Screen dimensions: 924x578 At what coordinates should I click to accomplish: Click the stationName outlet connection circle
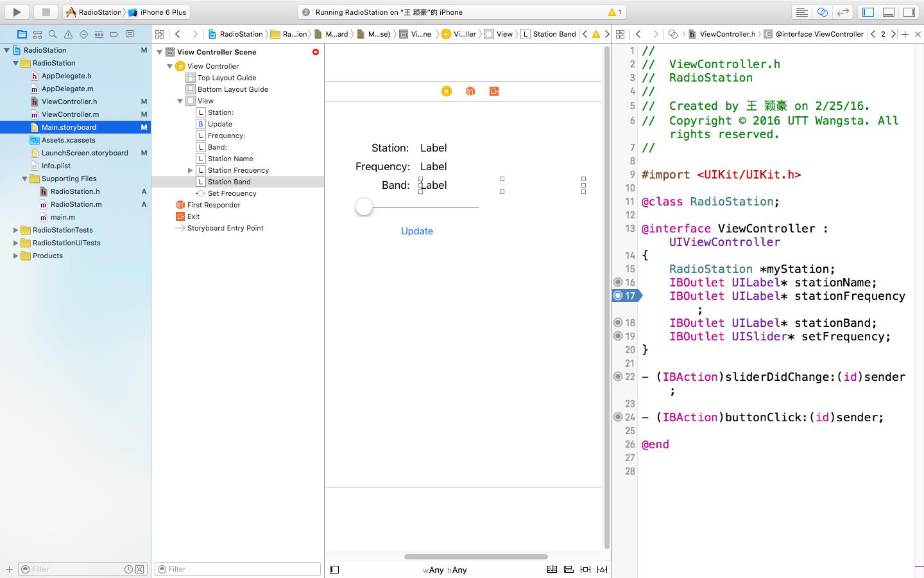(618, 282)
